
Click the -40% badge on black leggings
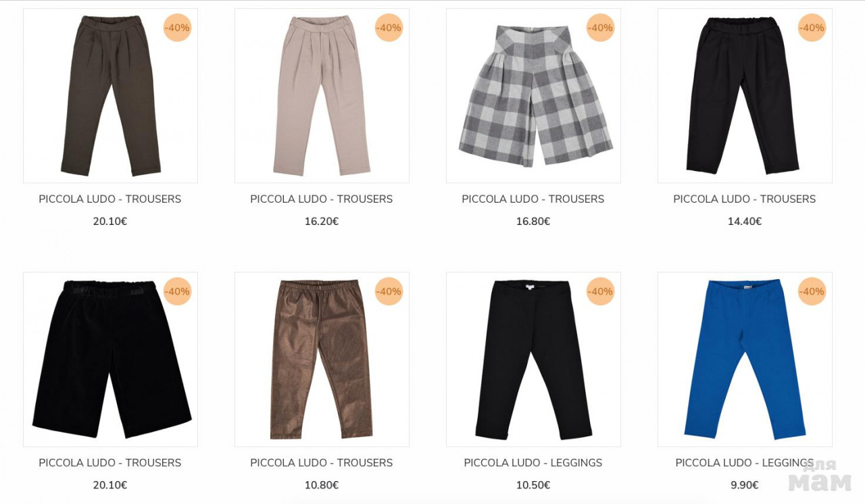tap(601, 291)
